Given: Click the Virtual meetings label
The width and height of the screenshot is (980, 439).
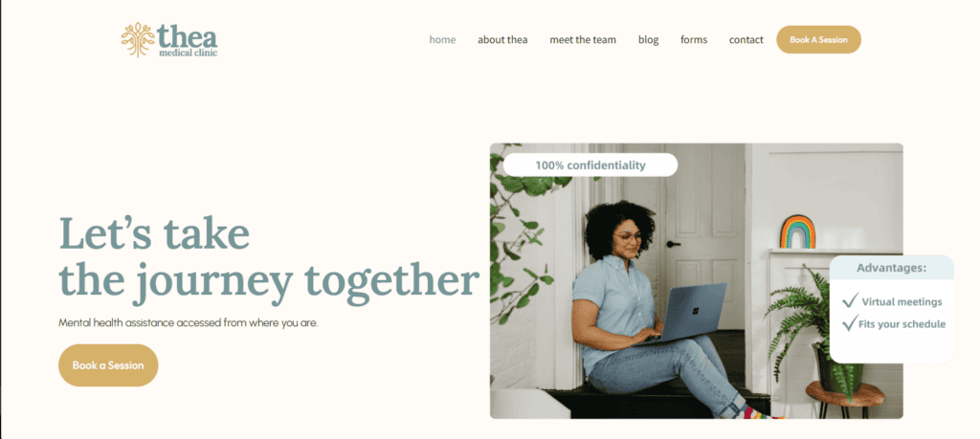Looking at the screenshot, I should [902, 302].
